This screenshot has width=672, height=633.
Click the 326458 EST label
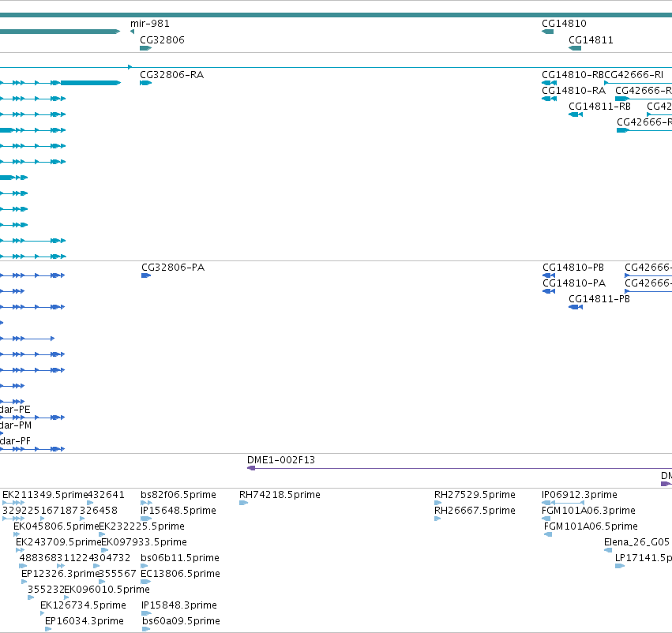pos(99,511)
